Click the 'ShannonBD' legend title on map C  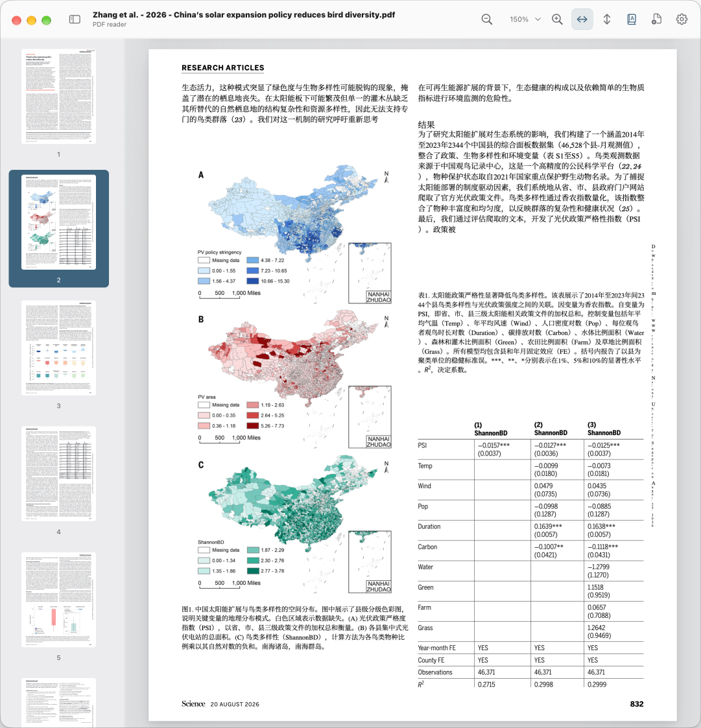click(x=211, y=543)
